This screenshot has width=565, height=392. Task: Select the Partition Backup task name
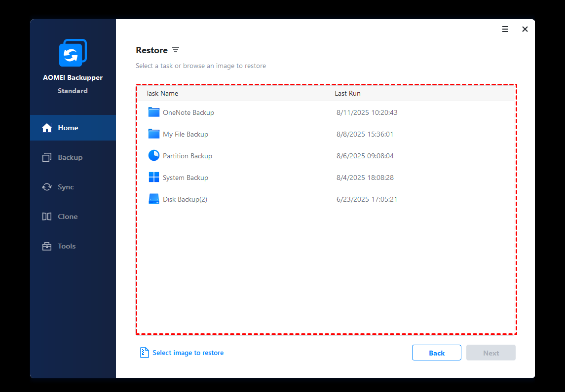188,156
